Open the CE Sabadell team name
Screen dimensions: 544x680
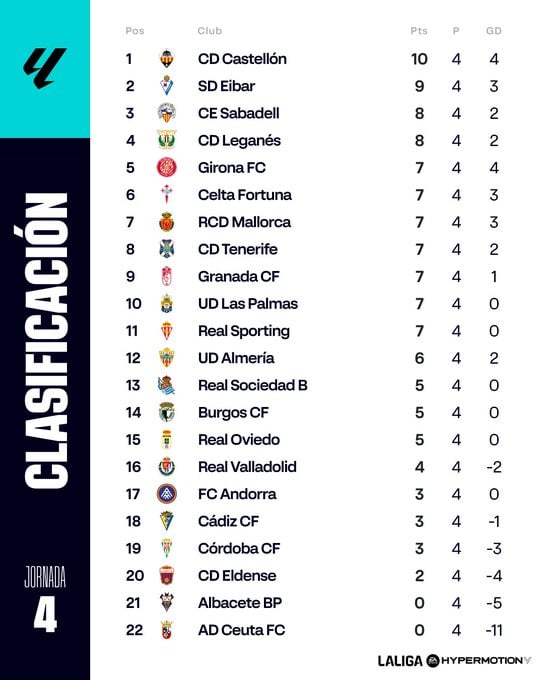(x=239, y=113)
